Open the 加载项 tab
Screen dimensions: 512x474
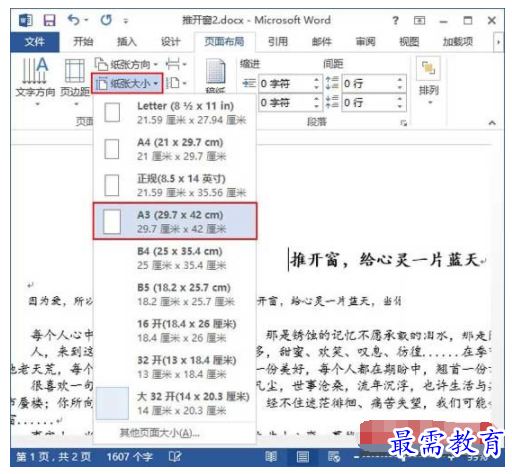tap(458, 42)
